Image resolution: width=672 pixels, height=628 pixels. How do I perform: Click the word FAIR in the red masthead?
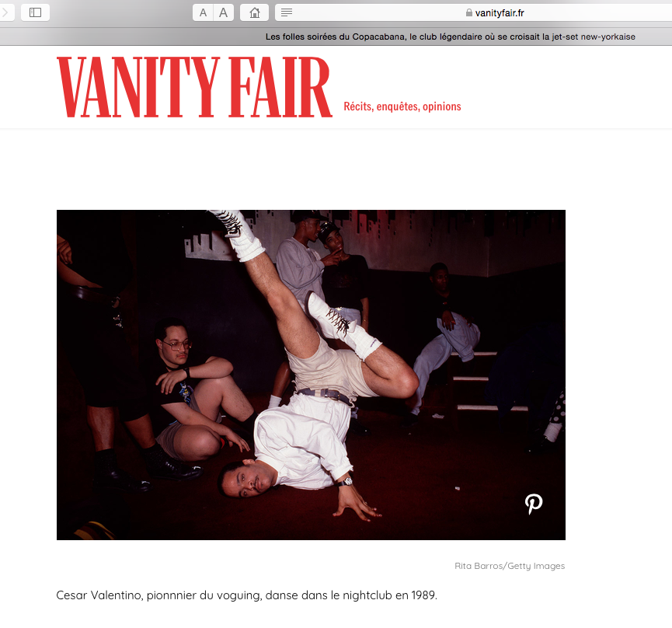coord(280,87)
